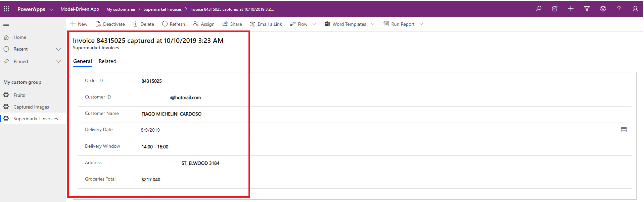This screenshot has width=644, height=202.
Task: Open the user account profile icon
Action: click(x=635, y=9)
